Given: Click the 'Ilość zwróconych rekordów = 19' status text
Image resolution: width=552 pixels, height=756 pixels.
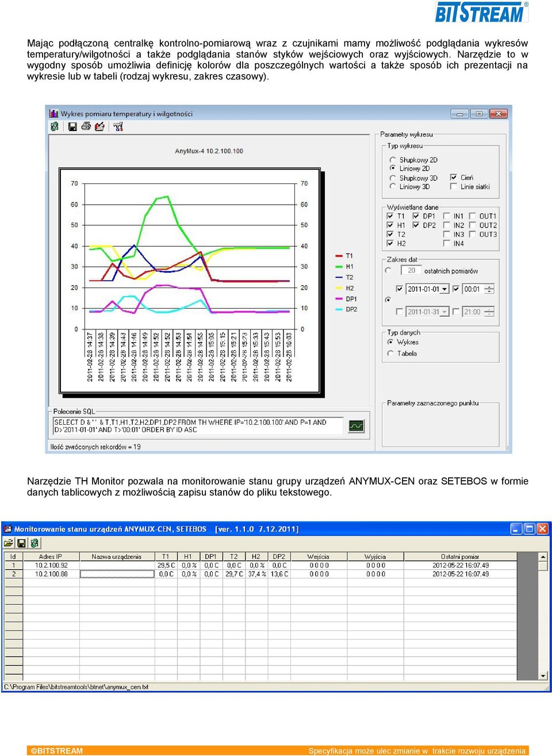Looking at the screenshot, I should click(x=95, y=447).
